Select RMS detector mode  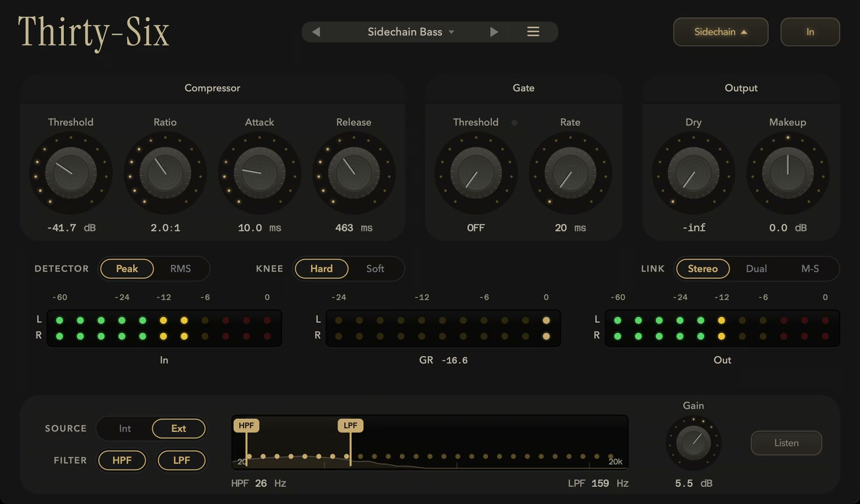tap(181, 269)
